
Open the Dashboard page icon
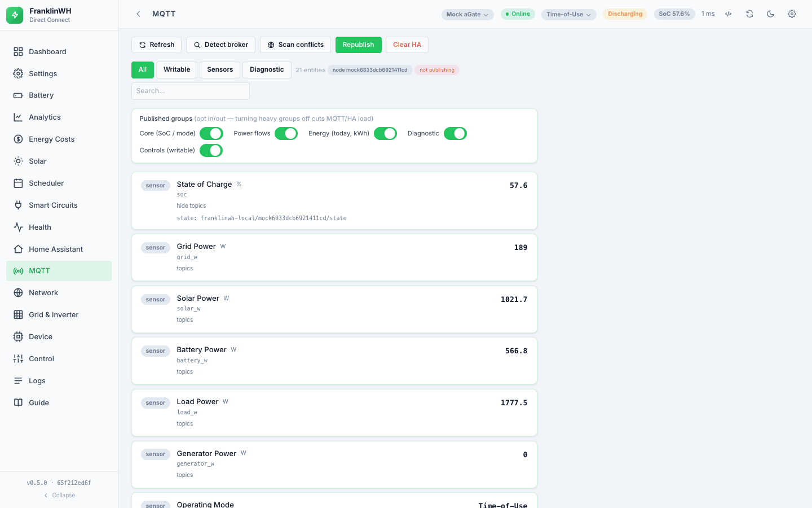18,52
